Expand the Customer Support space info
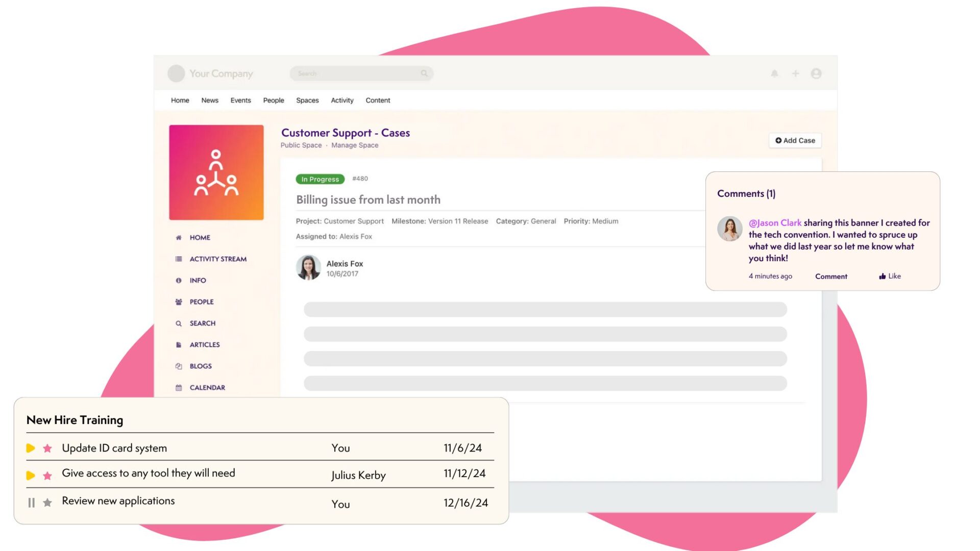This screenshot has width=980, height=551. click(196, 280)
